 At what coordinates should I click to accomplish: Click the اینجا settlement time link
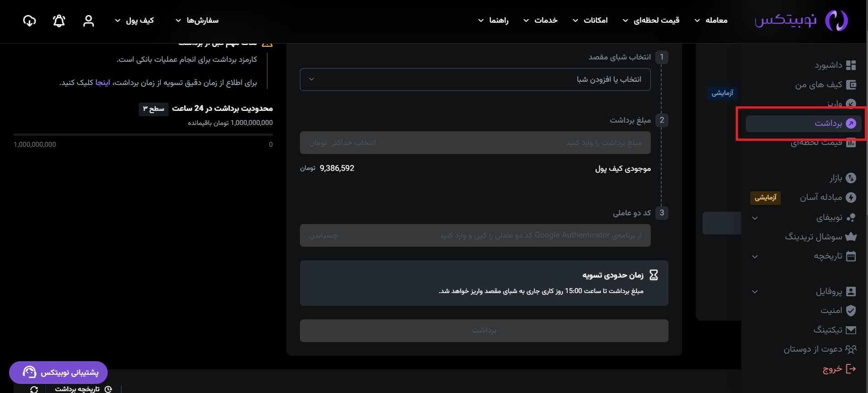point(103,83)
